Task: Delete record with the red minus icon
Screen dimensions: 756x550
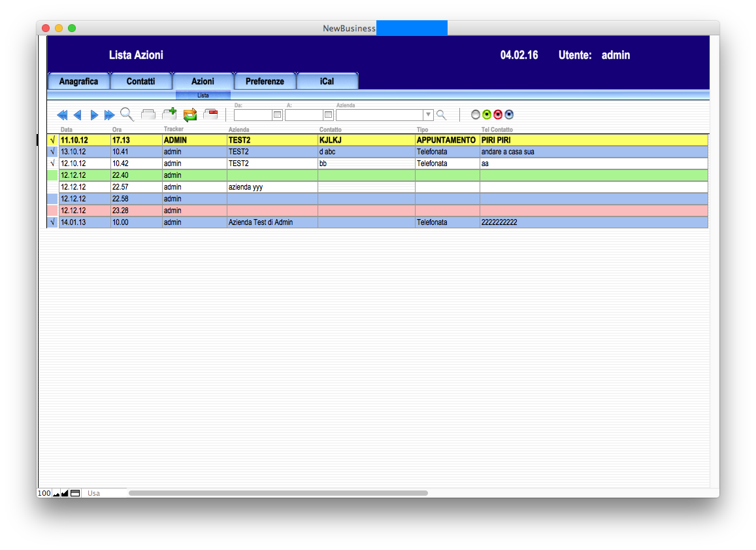Action: [210, 114]
